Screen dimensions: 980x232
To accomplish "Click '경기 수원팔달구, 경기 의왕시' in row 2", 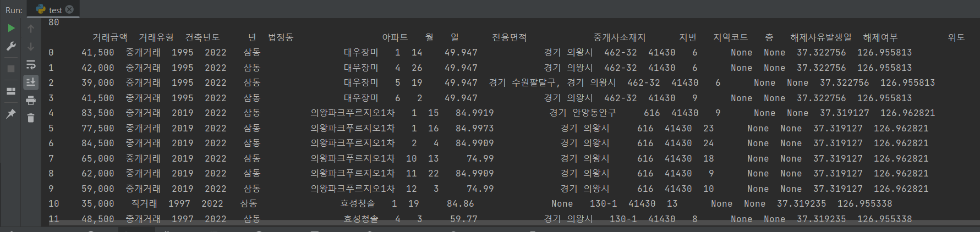I will pos(552,83).
